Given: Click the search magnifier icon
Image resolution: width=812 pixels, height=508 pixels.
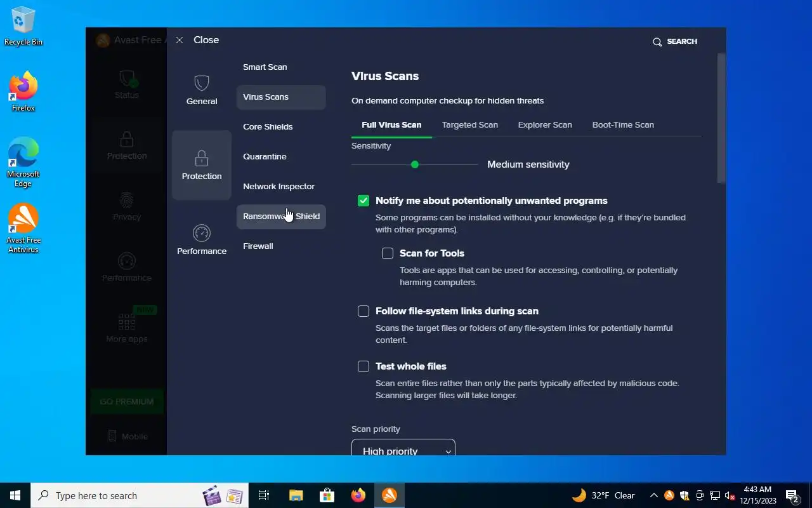Looking at the screenshot, I should 657,41.
